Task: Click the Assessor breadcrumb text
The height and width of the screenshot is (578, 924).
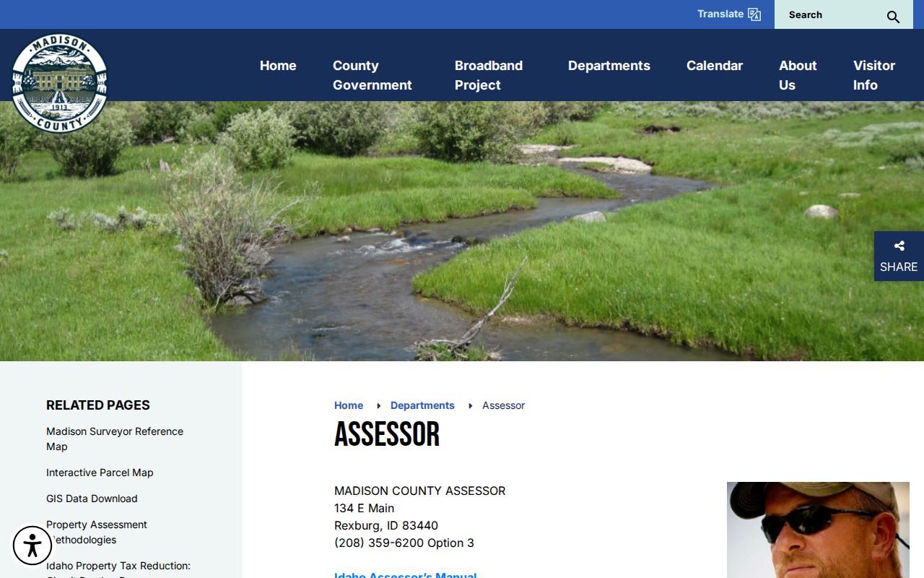Action: (503, 405)
